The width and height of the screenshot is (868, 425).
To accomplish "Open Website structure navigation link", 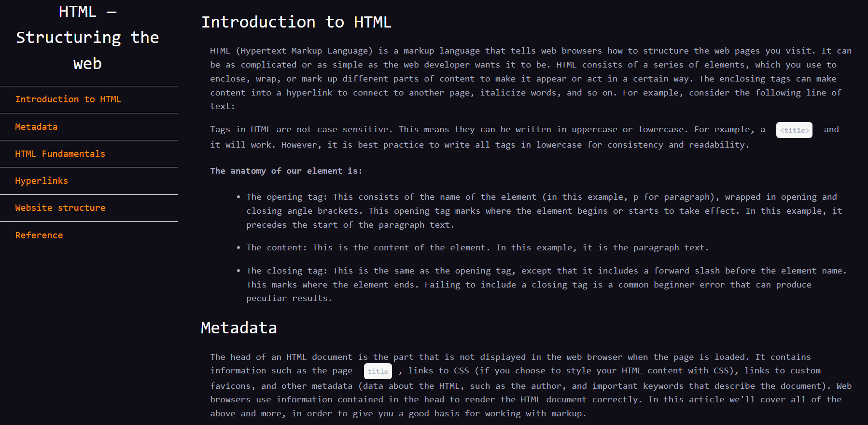I will tap(60, 208).
